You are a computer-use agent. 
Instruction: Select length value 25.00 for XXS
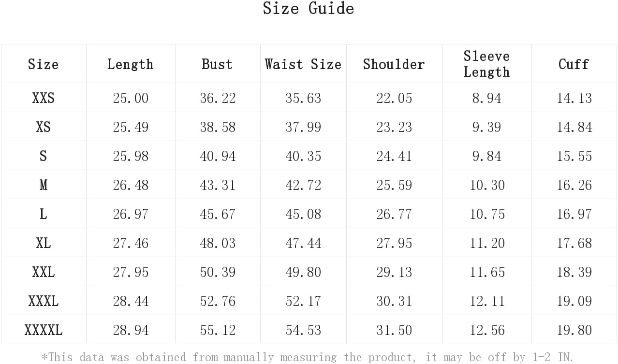click(x=131, y=98)
